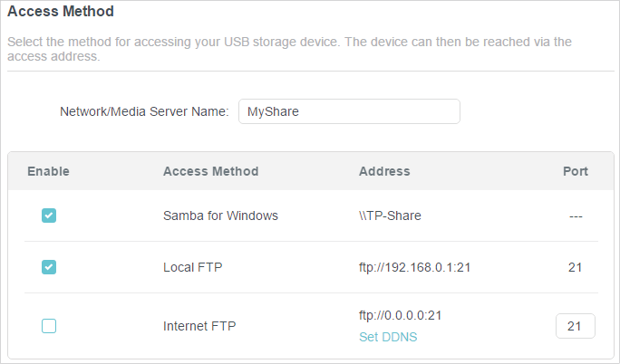Uncheck the Samba for Windows checkbox
The width and height of the screenshot is (620, 364).
tap(49, 216)
